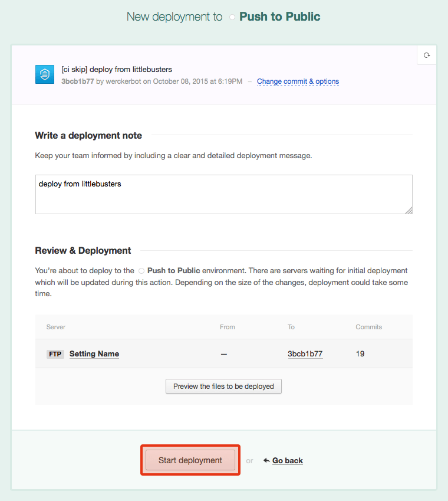Click Preview the files to be deployed
This screenshot has width=448, height=501.
[223, 387]
